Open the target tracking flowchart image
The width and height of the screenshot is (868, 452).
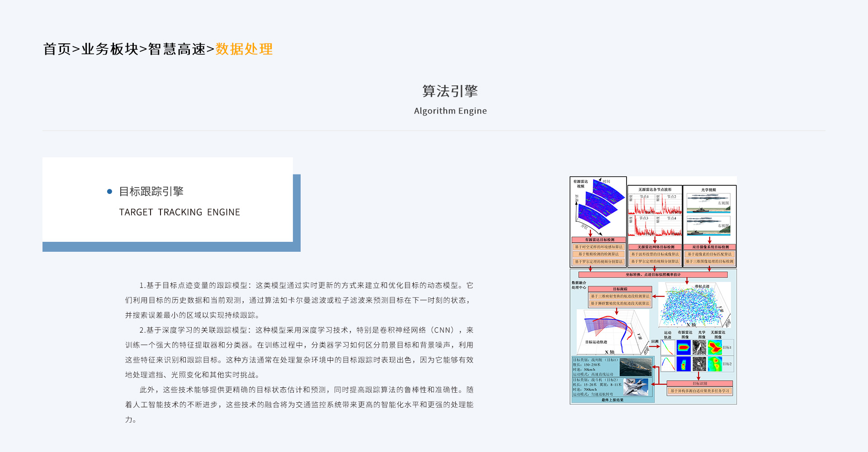click(653, 290)
